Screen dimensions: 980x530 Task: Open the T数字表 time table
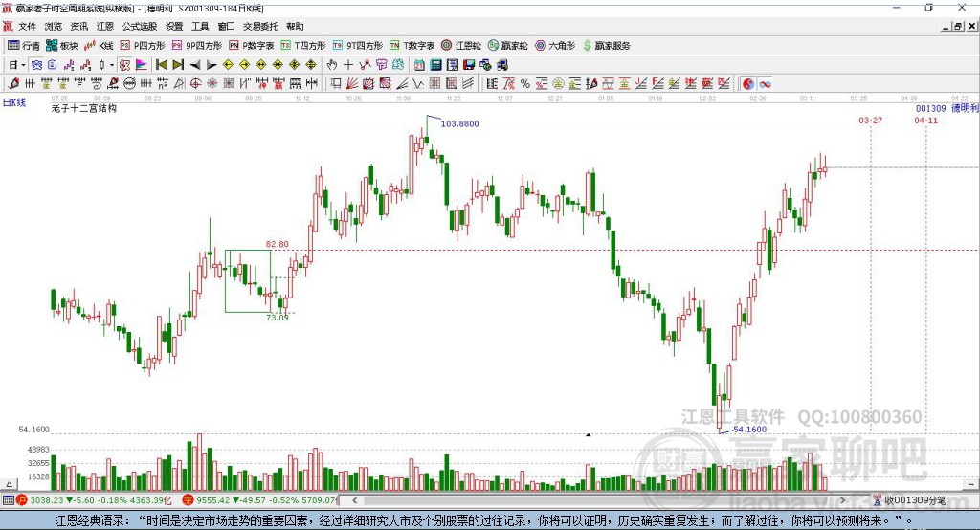click(x=412, y=46)
